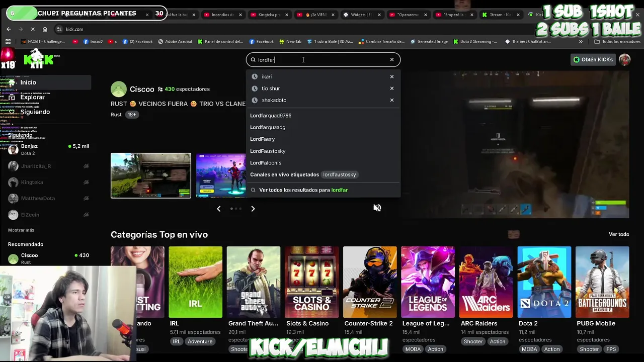Open recommended channel Ciscoo in sidebar
Screen dimensions: 644x362
pos(48,258)
